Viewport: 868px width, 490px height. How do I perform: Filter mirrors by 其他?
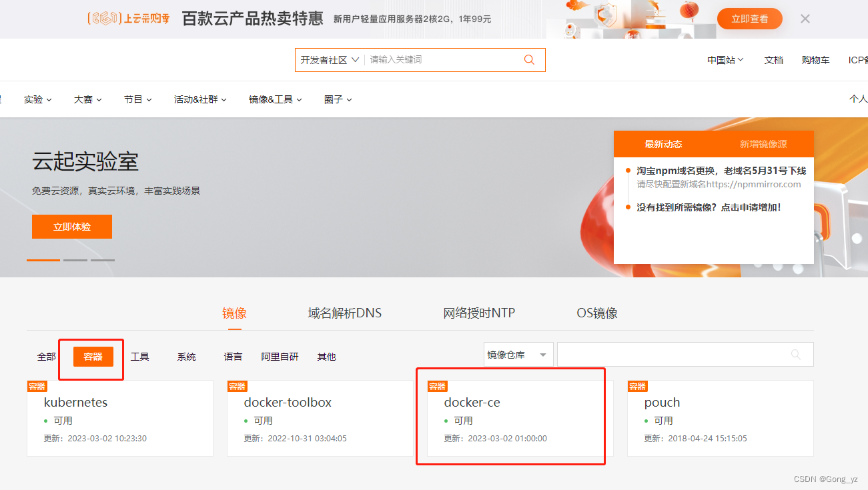pyautogui.click(x=326, y=357)
